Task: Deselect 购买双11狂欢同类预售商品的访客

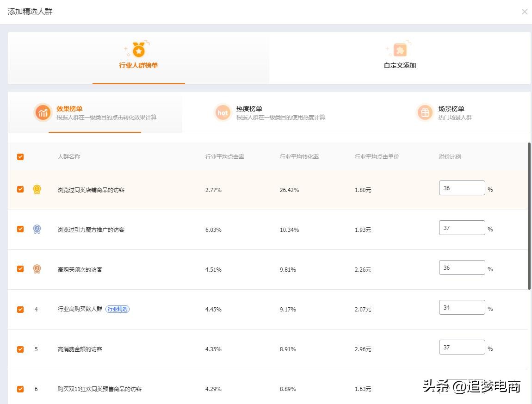Action: (x=20, y=389)
